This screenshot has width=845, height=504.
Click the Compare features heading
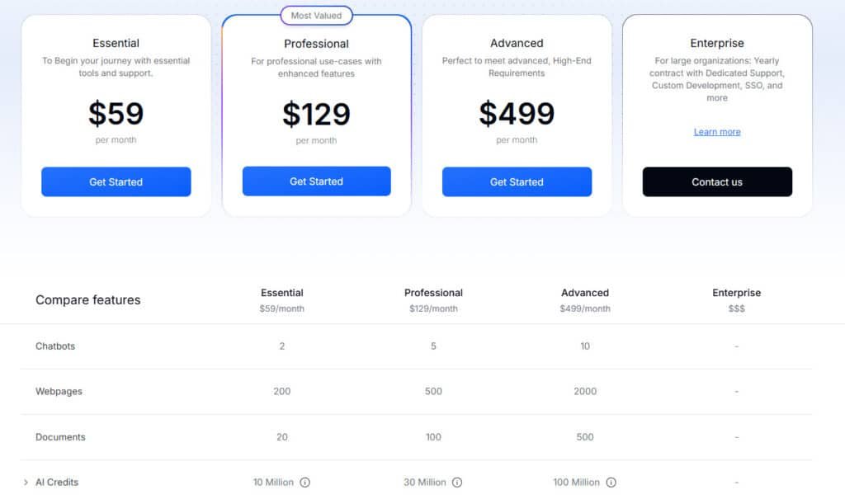pos(87,299)
